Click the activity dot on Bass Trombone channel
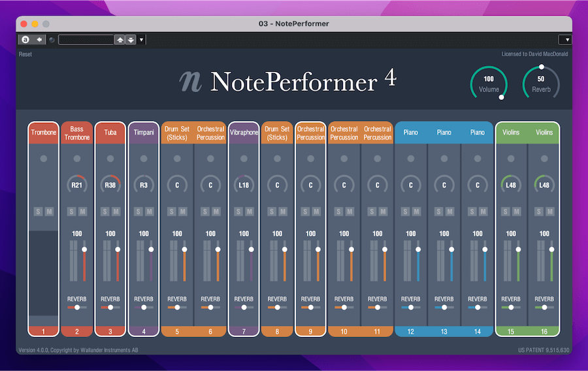This screenshot has height=371, width=588. click(x=77, y=159)
